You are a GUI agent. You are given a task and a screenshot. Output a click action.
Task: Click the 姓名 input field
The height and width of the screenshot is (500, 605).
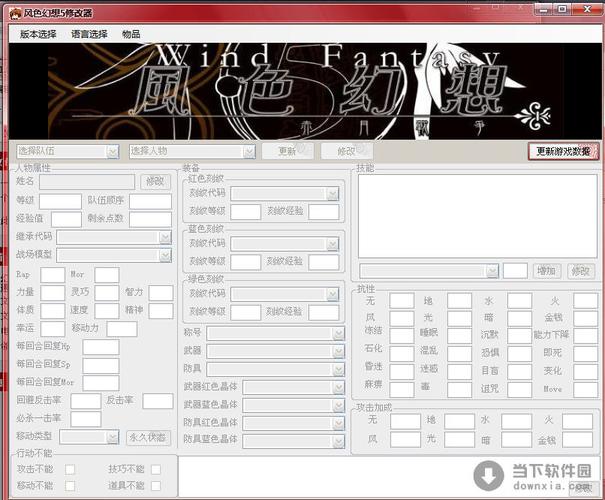tap(87, 182)
